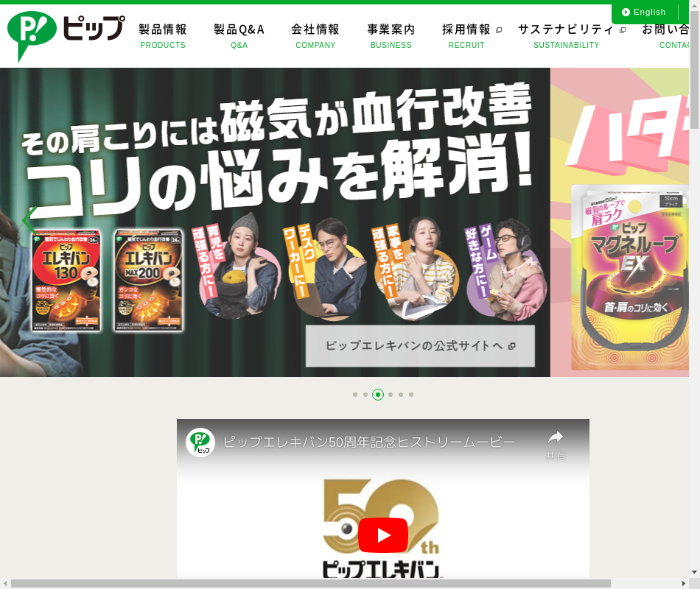The image size is (700, 589).
Task: Click the vertical scrollbar down arrow
Action: (x=694, y=571)
